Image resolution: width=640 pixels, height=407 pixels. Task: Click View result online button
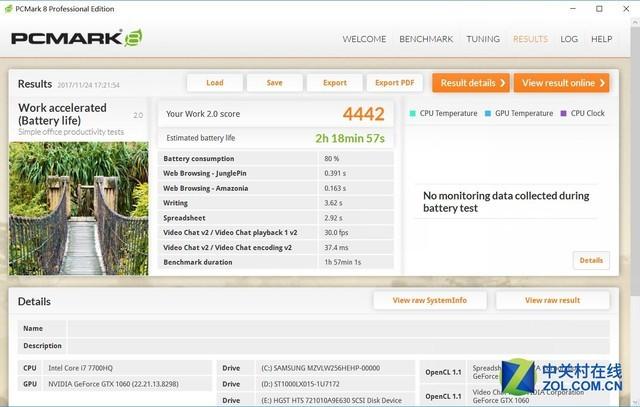[x=562, y=83]
